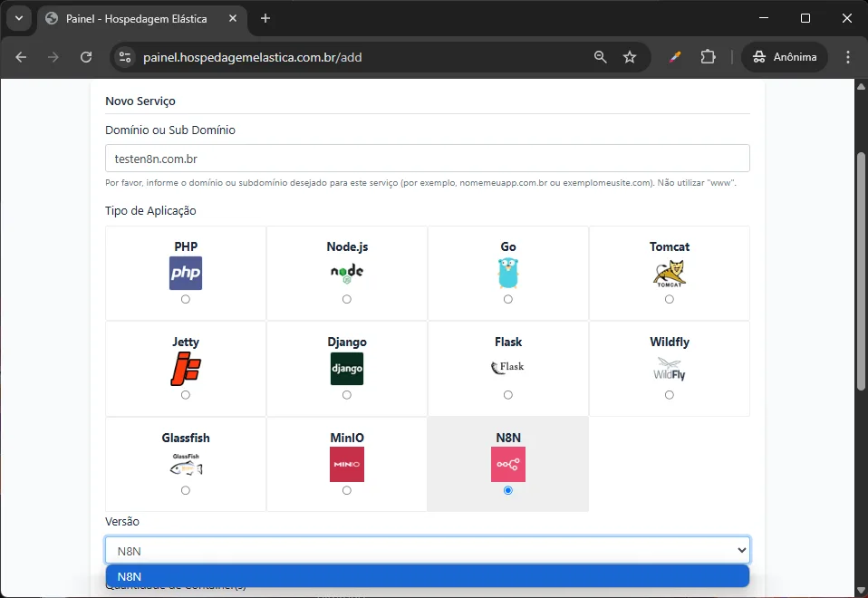Select the MinIO radio button

tap(346, 490)
